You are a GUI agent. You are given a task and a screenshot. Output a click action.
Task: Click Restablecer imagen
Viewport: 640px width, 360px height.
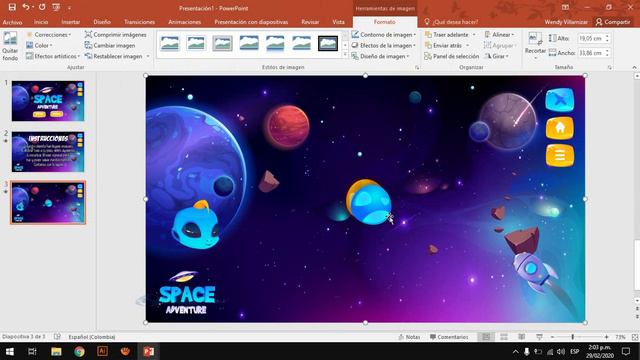[113, 56]
